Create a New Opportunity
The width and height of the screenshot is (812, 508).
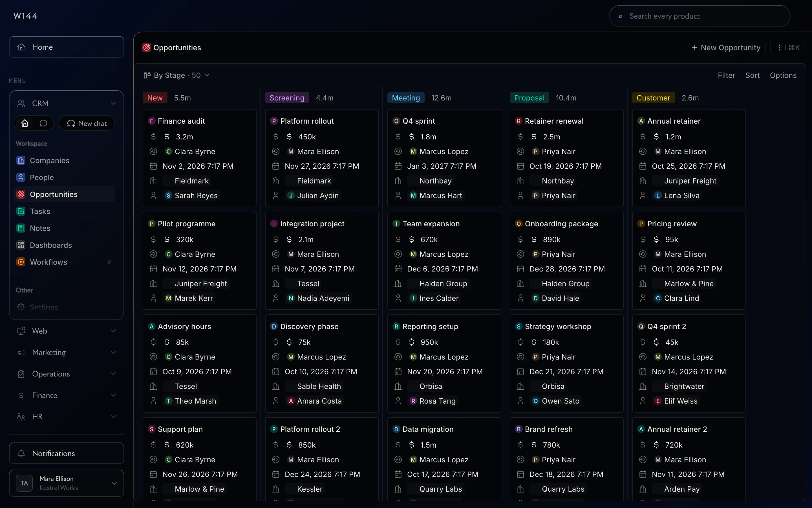tap(726, 48)
